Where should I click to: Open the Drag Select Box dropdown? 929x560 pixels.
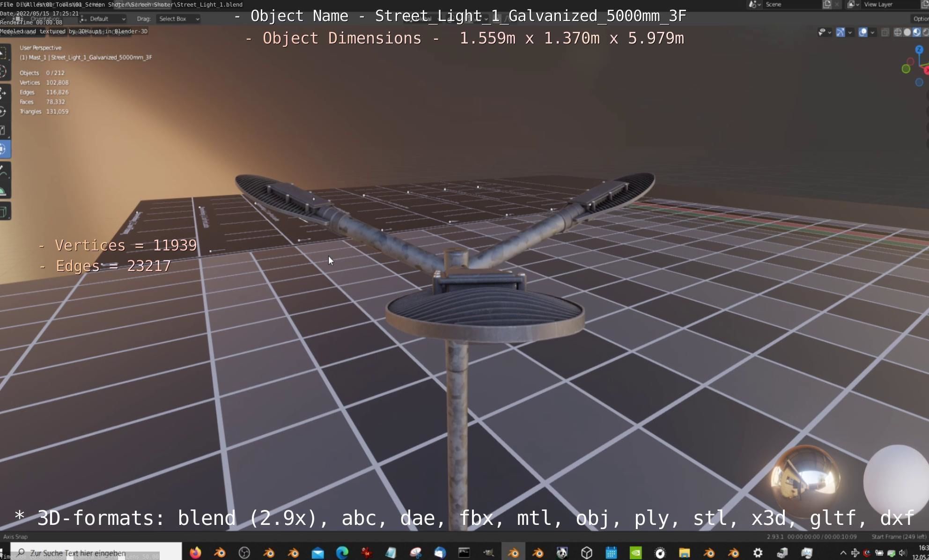click(178, 19)
